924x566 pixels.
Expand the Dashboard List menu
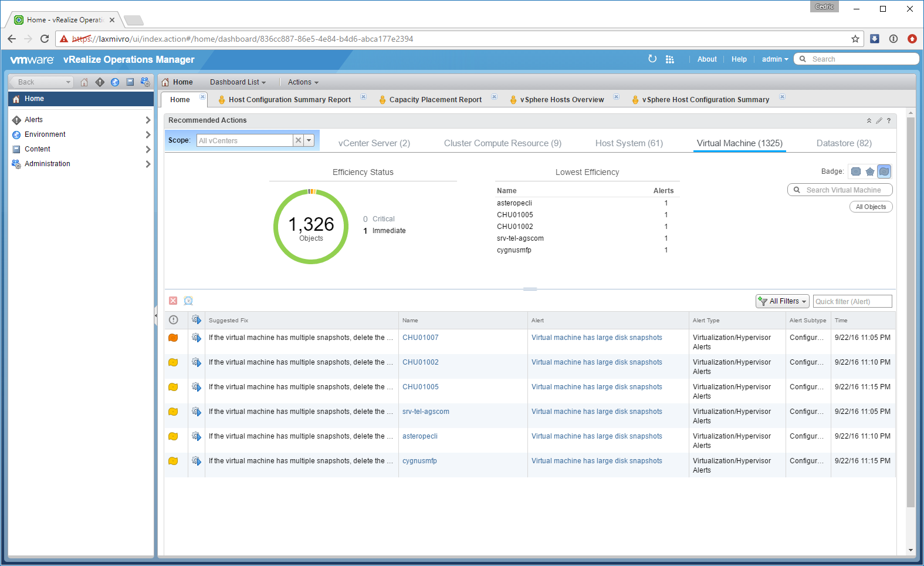click(x=238, y=82)
